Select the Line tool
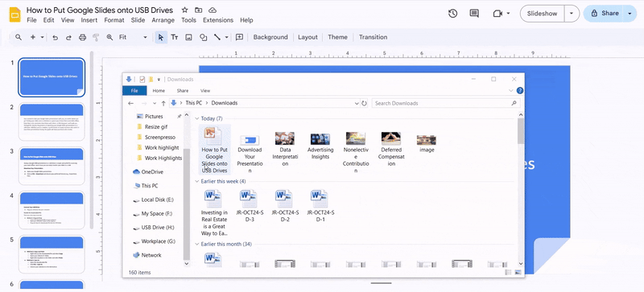Viewport: 644px width, 292px height. [217, 37]
